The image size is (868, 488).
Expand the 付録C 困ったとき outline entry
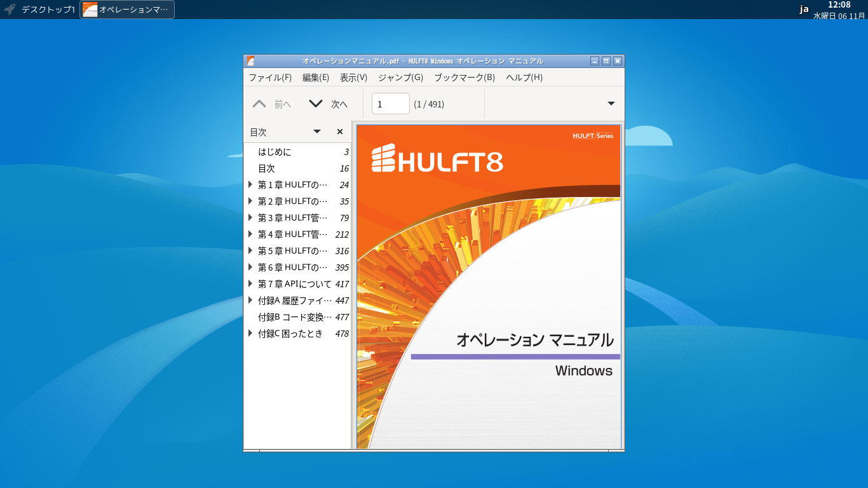[x=250, y=334]
